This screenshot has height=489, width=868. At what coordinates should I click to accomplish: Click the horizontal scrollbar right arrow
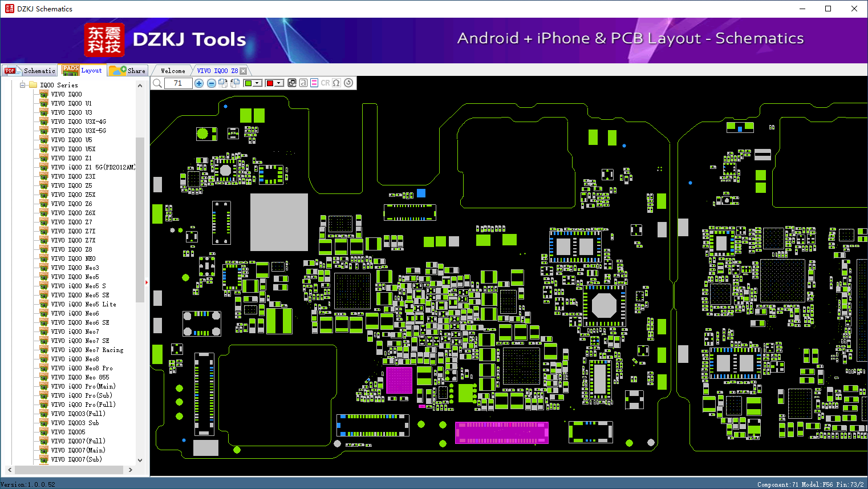click(131, 470)
